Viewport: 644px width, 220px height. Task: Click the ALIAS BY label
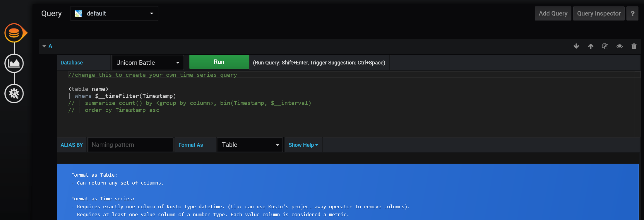(x=72, y=145)
